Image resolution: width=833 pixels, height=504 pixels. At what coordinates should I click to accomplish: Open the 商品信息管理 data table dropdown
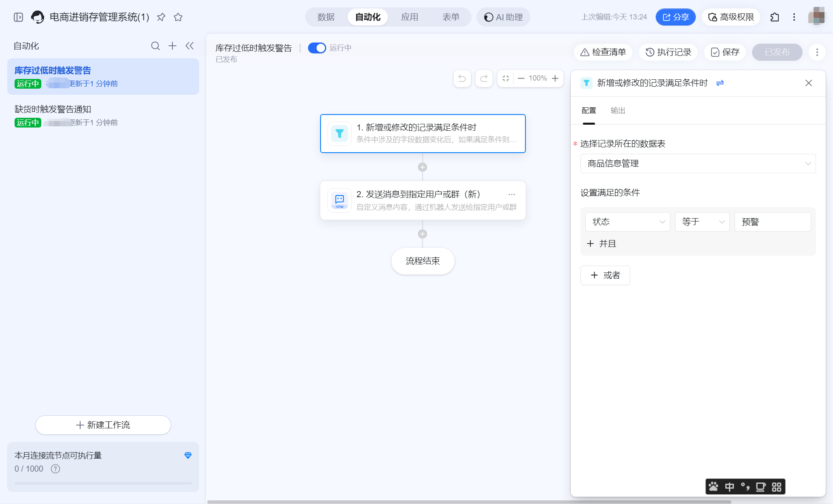tap(698, 164)
